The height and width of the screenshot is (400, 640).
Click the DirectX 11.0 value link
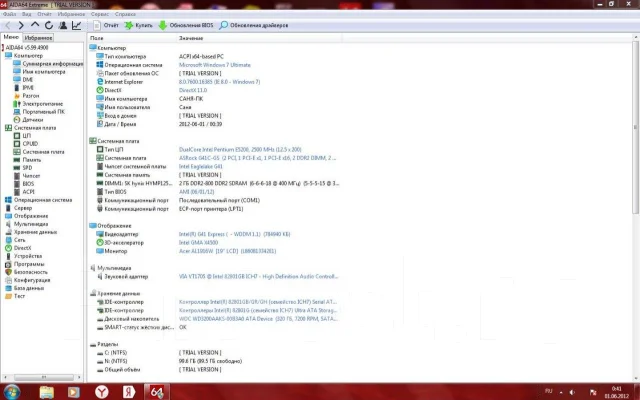pyautogui.click(x=193, y=90)
